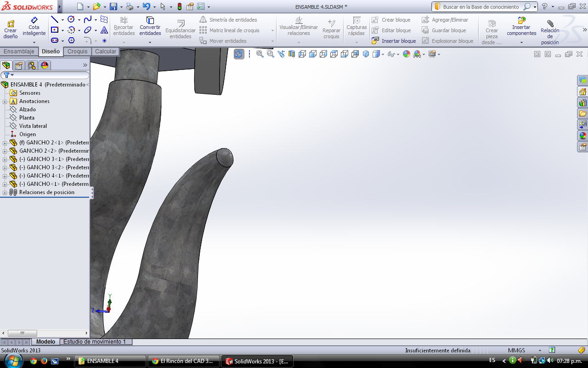This screenshot has height=368, width=588.
Task: Expand the (f) GANCHO 2<1> component
Action: (5, 143)
